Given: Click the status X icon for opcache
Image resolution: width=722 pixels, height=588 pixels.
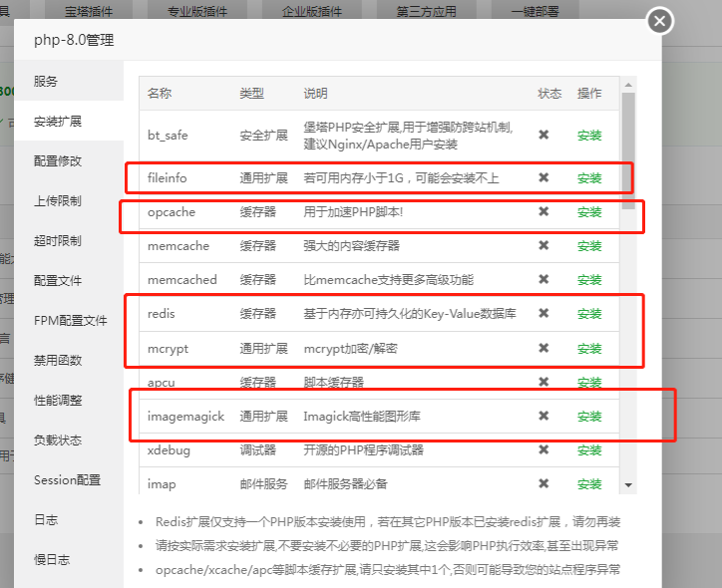Looking at the screenshot, I should click(543, 211).
